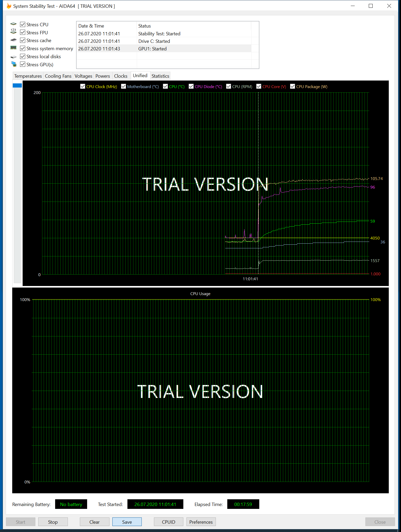Toggle the Stress FPU checkbox
The image size is (401, 532).
tap(23, 32)
